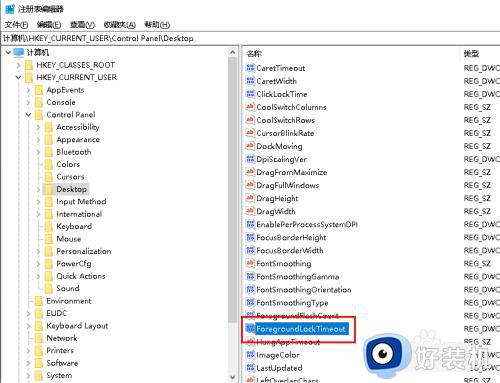The height and width of the screenshot is (383, 500).
Task: Select the System key
Action: point(59,375)
